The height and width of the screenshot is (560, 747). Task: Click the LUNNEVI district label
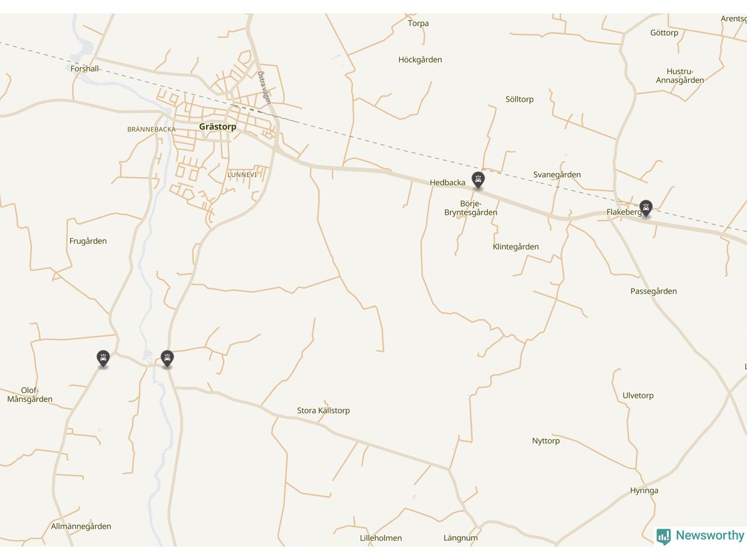coord(242,174)
